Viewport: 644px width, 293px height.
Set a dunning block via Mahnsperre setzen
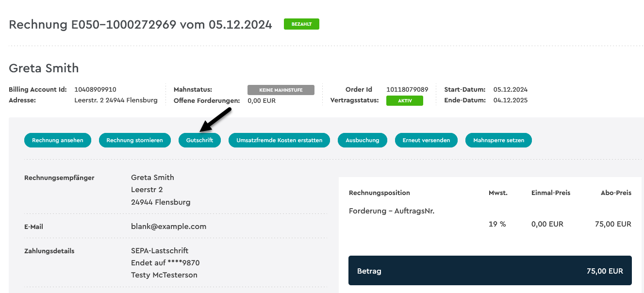tap(499, 140)
